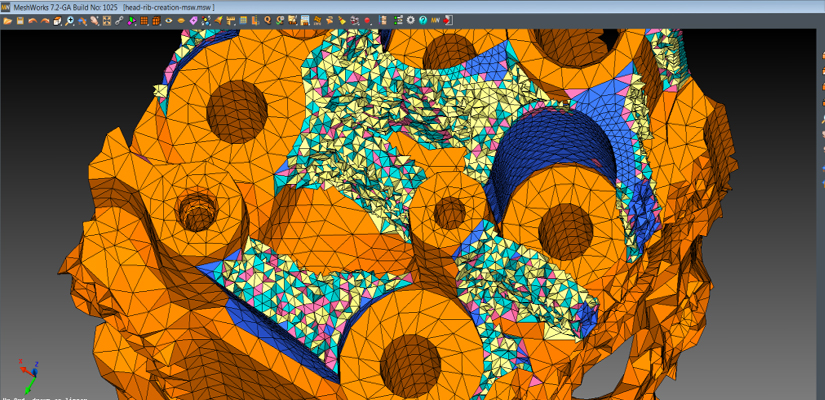
Task: Select the broom clean-up tool
Action: (x=341, y=20)
